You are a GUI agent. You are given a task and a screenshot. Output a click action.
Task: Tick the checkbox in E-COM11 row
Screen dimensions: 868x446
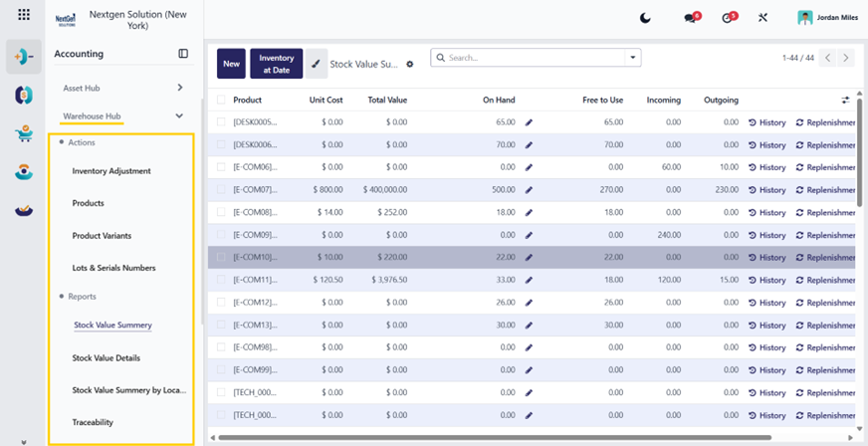coord(221,280)
